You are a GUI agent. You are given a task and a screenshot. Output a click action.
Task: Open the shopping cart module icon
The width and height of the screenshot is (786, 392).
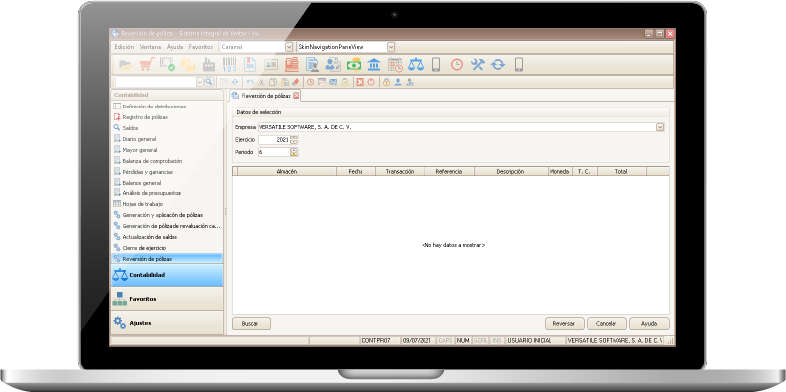click(x=146, y=65)
